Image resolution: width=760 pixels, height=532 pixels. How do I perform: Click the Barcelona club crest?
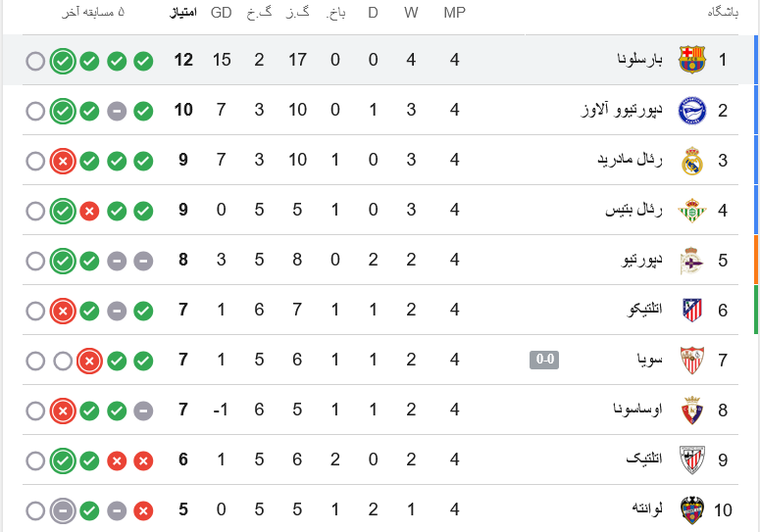[691, 60]
